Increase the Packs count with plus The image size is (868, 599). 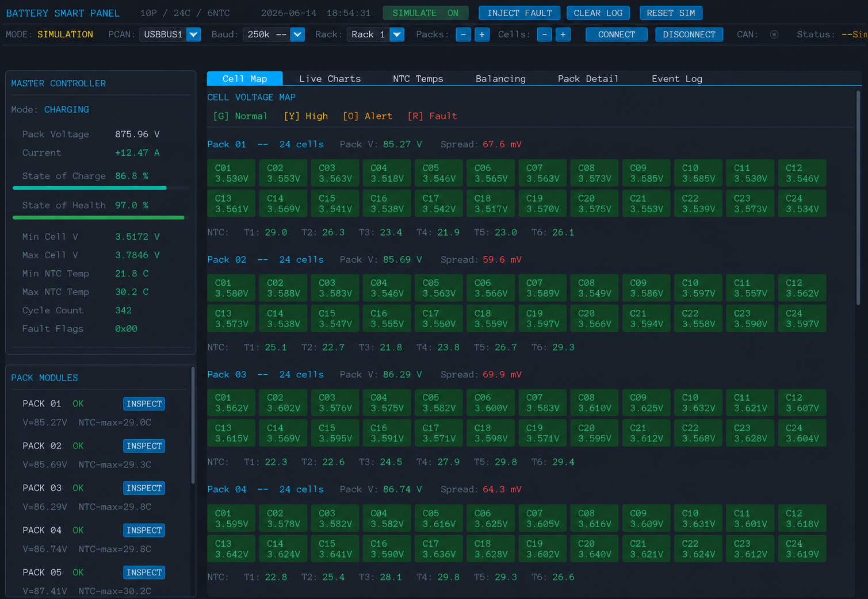point(482,34)
